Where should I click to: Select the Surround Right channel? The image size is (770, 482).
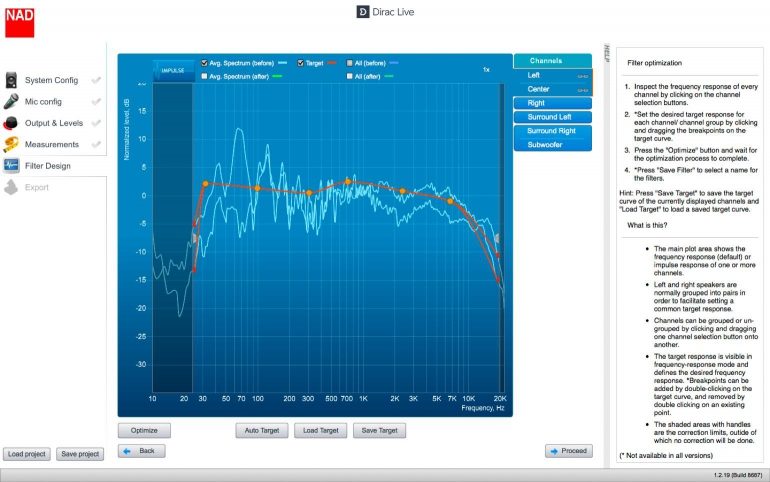point(553,131)
